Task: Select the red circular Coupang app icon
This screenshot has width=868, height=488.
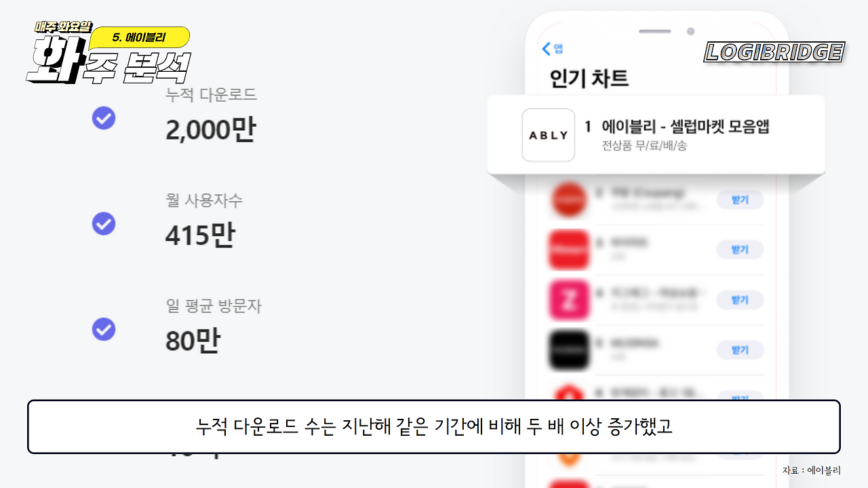Action: tap(570, 200)
